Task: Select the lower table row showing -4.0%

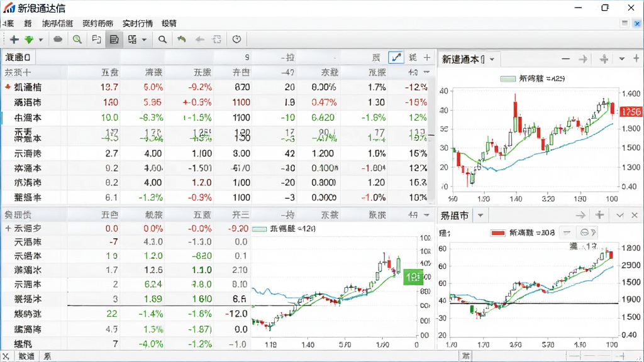Action: tap(126, 344)
